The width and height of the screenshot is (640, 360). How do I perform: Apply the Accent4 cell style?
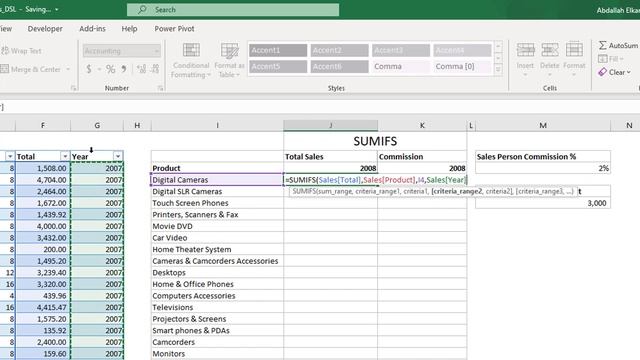coord(462,51)
